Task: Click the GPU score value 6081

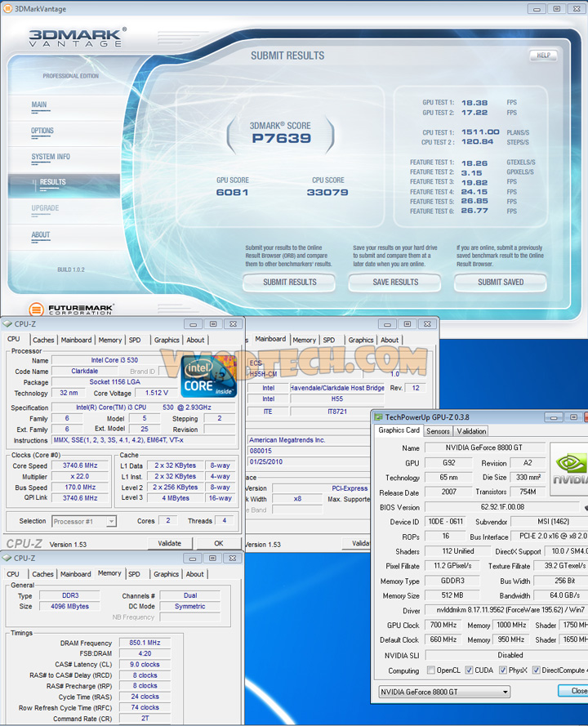Action: coord(233,192)
